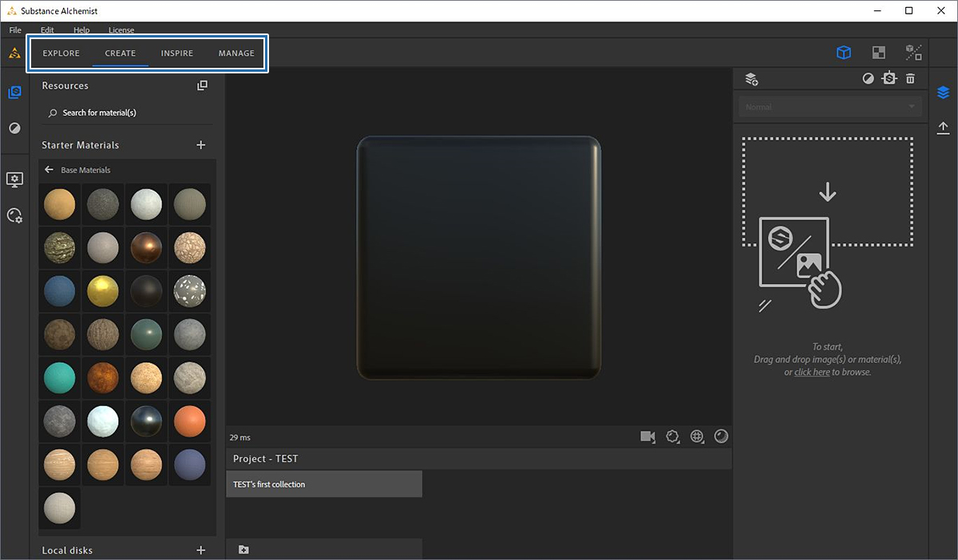Click the refresh-gear sidebar icon
Image resolution: width=958 pixels, height=560 pixels.
click(x=14, y=215)
